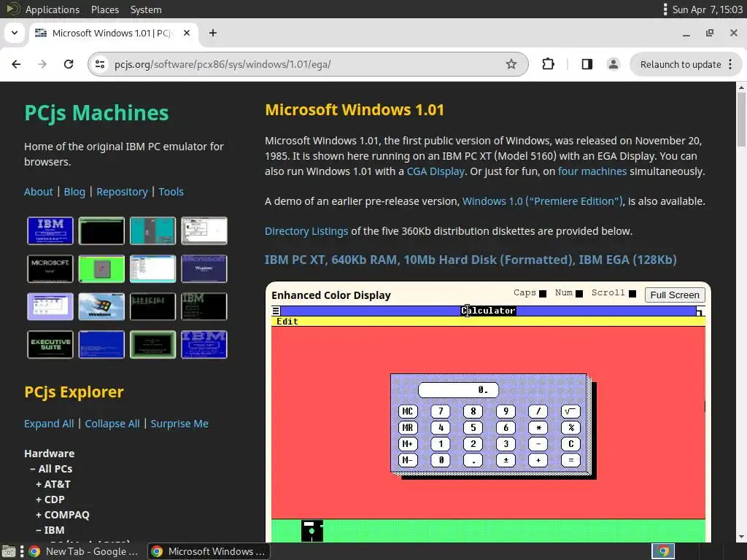This screenshot has width=747, height=560.
Task: Click the calculator divide key
Action: tap(538, 411)
